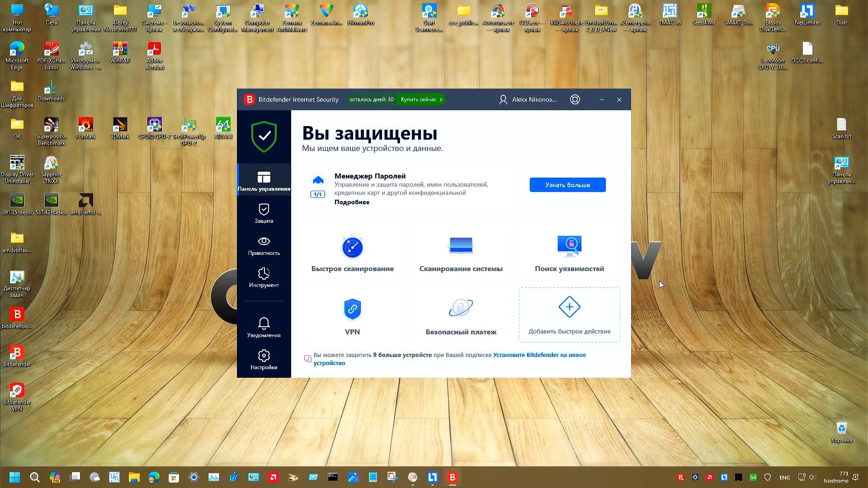This screenshot has height=488, width=868.
Task: Switch to the Protection section
Action: (264, 213)
